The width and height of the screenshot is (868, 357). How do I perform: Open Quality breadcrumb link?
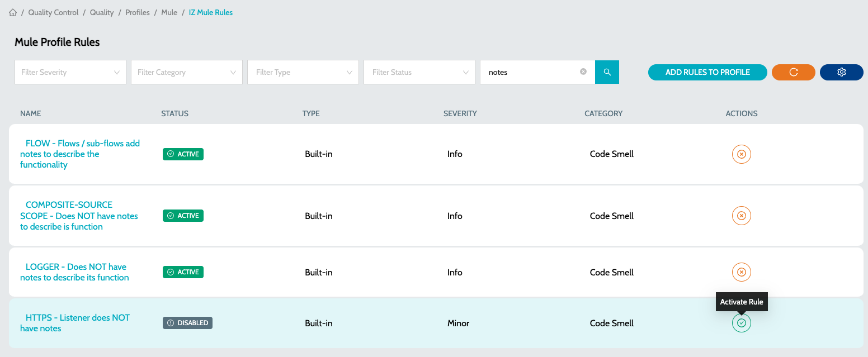click(102, 12)
